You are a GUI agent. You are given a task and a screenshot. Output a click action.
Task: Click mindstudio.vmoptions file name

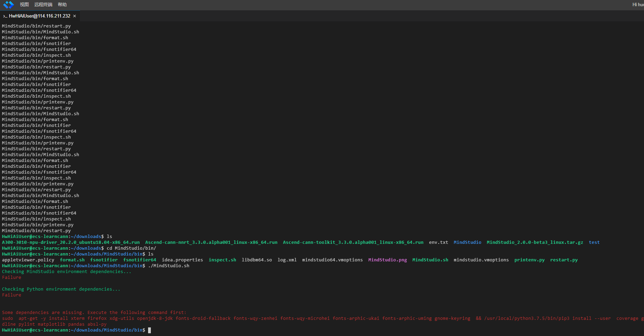[x=481, y=260]
